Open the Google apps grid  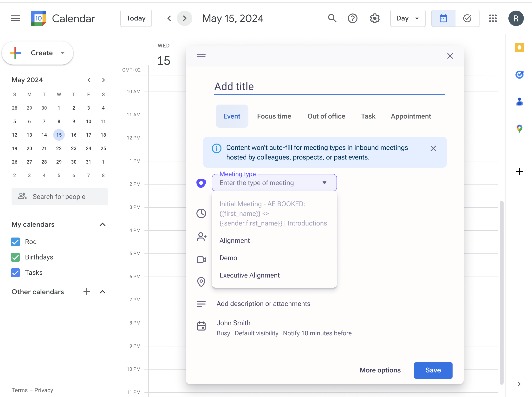pyautogui.click(x=493, y=18)
